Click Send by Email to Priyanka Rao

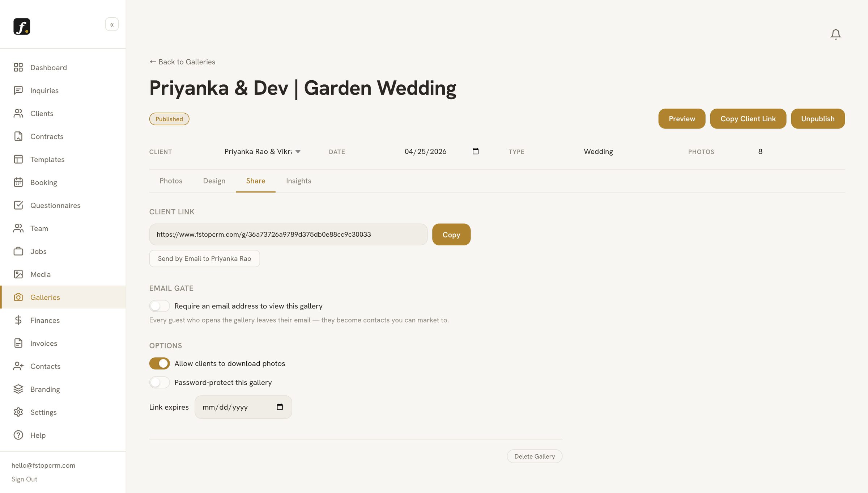204,259
